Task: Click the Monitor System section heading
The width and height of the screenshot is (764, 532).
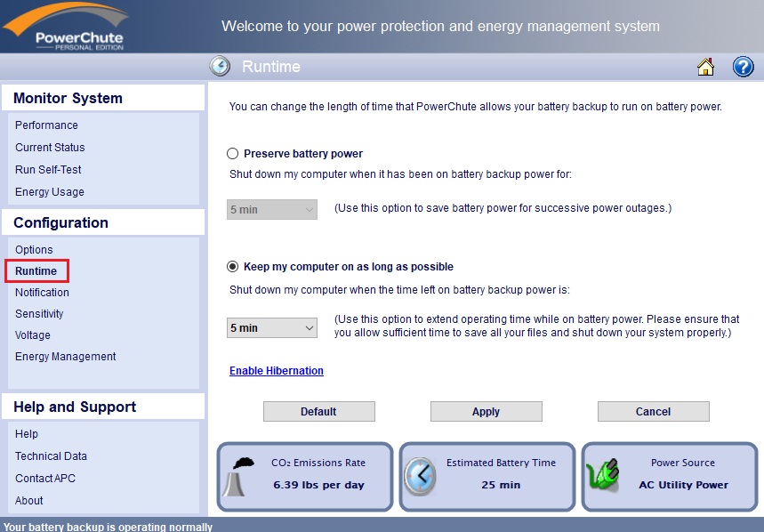Action: tap(68, 98)
